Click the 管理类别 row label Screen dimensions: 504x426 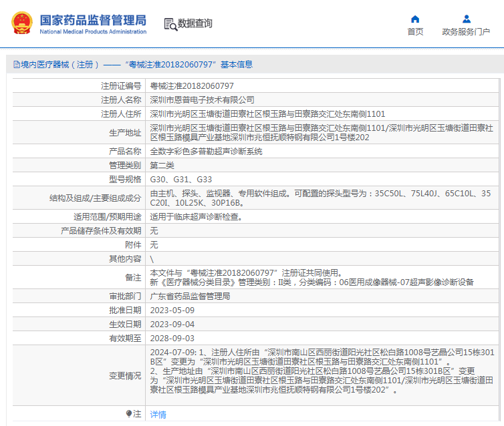pyautogui.click(x=125, y=166)
